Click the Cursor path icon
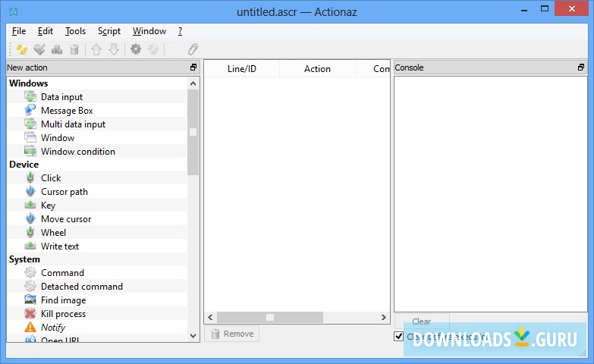The height and width of the screenshot is (364, 594). (30, 191)
